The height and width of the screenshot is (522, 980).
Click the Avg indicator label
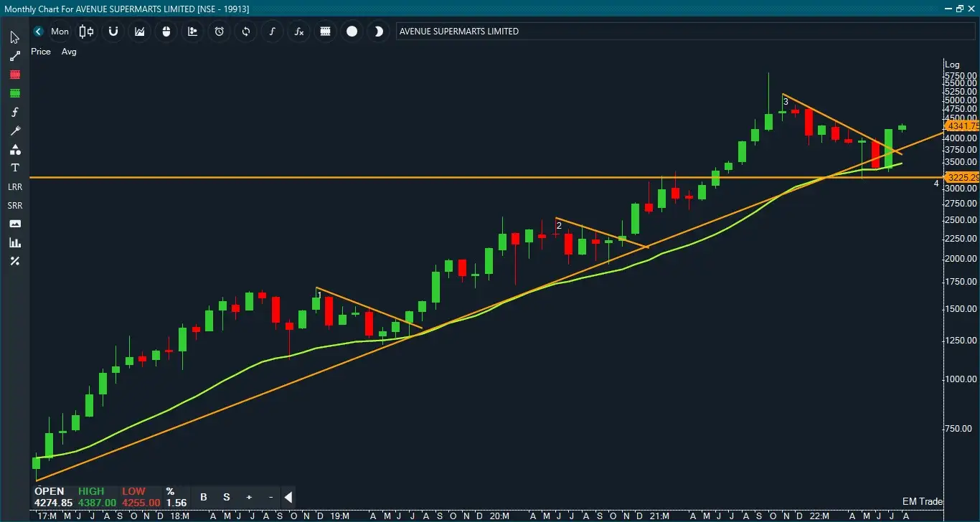click(69, 52)
